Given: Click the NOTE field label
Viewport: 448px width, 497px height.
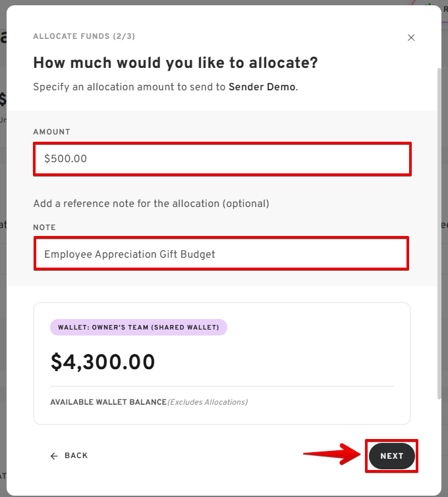Looking at the screenshot, I should 45,227.
